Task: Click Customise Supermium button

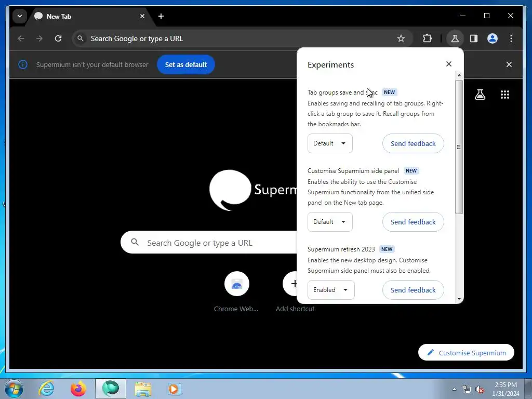Action: (x=466, y=353)
